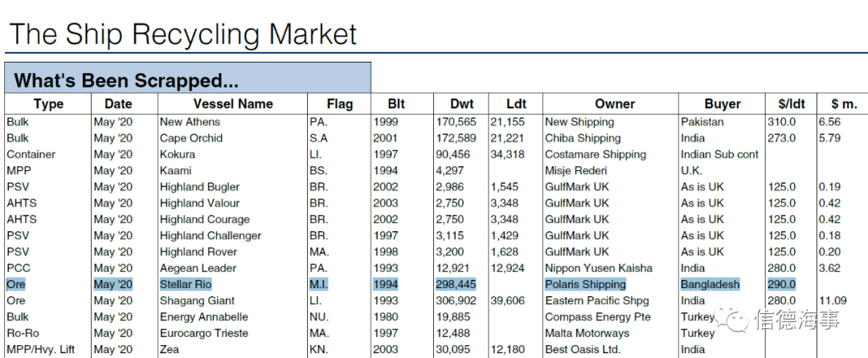Click owner Compass Energy Pte
868x358 pixels.
pyautogui.click(x=598, y=317)
